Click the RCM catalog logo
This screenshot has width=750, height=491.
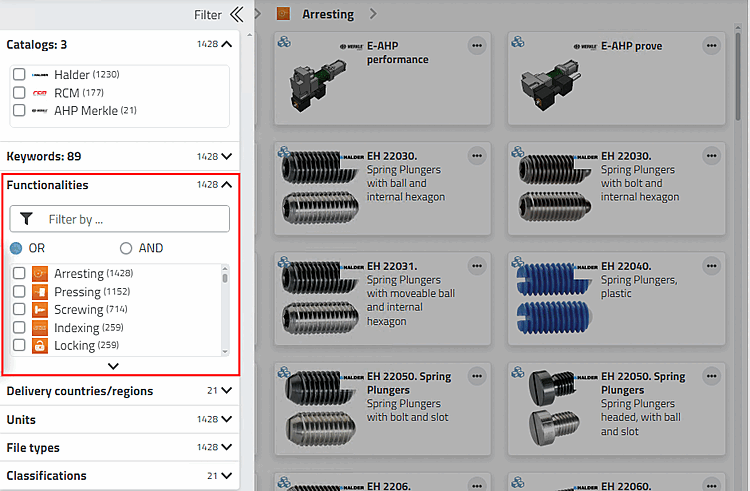40,93
